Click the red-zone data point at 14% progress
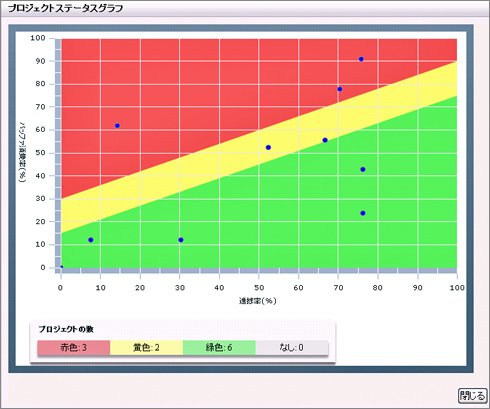This screenshot has height=409, width=490. pyautogui.click(x=117, y=126)
